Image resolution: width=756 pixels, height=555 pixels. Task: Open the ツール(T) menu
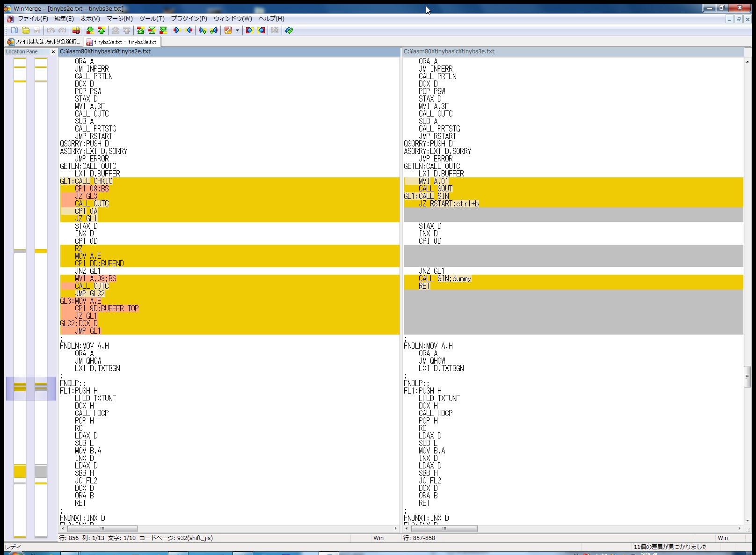[x=152, y=19]
